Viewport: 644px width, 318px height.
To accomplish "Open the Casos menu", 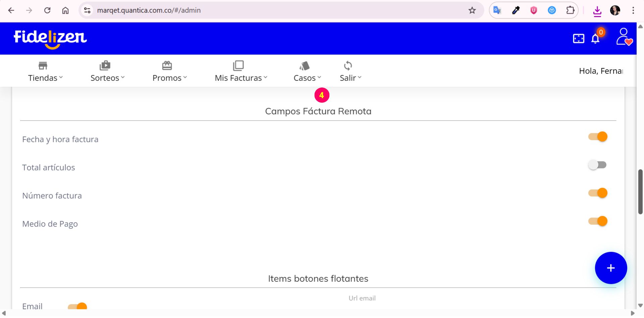I will [x=307, y=71].
